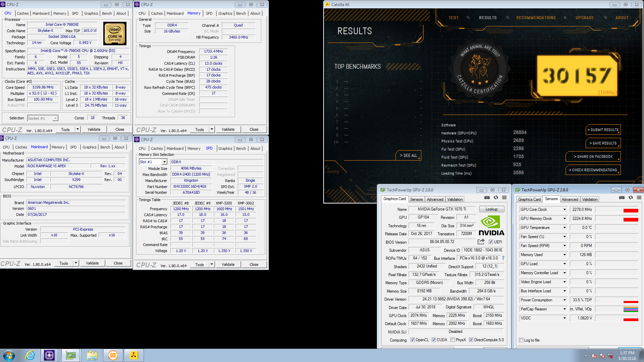Open the GPU Memory Clock sensor dropdown
Viewport: 644px width, 362px height.
pos(565,219)
